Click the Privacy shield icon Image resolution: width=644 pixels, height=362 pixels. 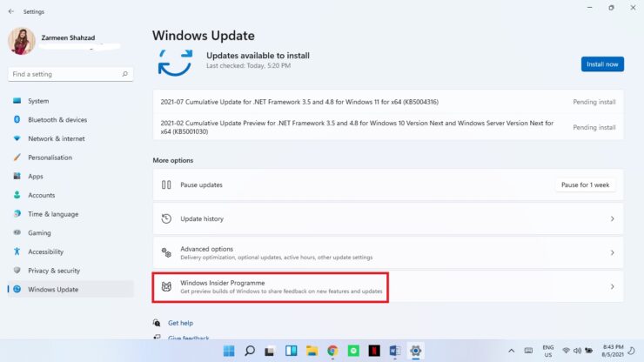(x=17, y=270)
